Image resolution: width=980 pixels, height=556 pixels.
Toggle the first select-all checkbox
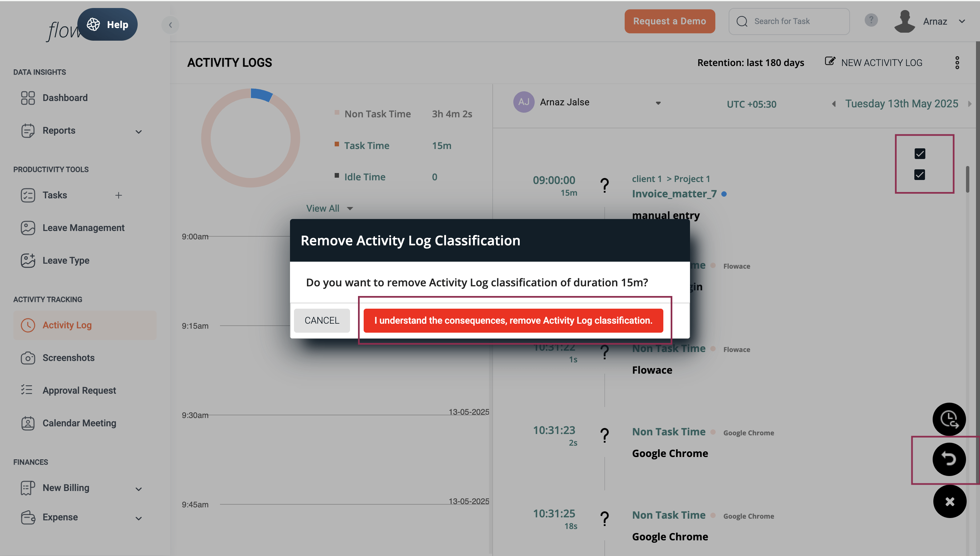point(920,154)
